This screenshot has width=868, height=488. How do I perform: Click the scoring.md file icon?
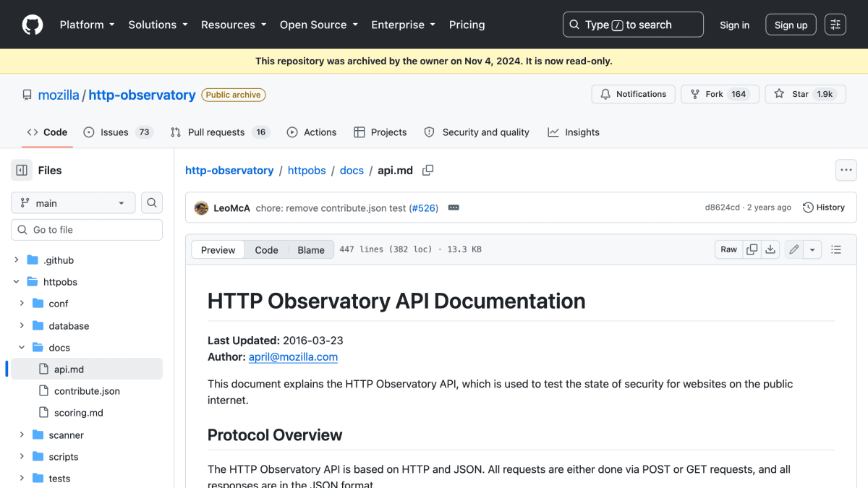tap(43, 413)
